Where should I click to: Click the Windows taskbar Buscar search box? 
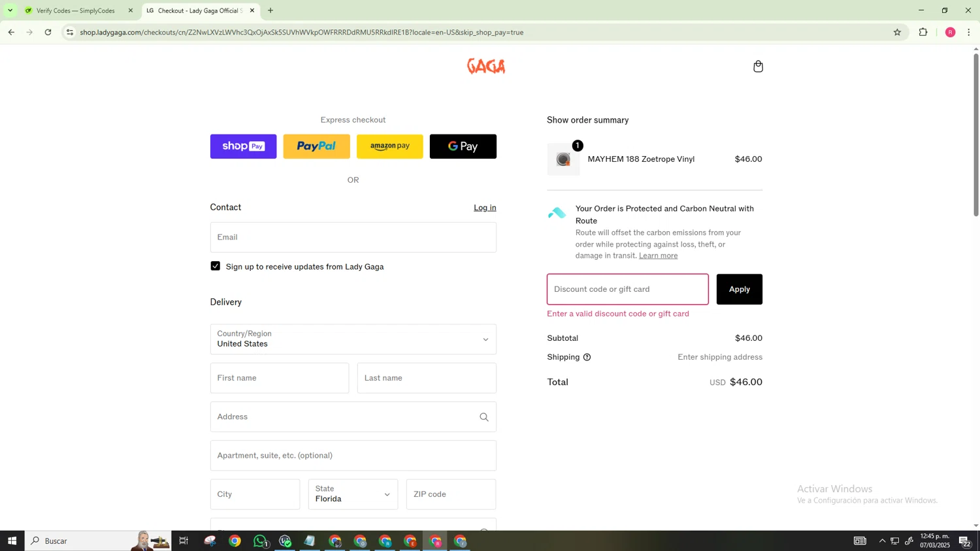click(98, 541)
